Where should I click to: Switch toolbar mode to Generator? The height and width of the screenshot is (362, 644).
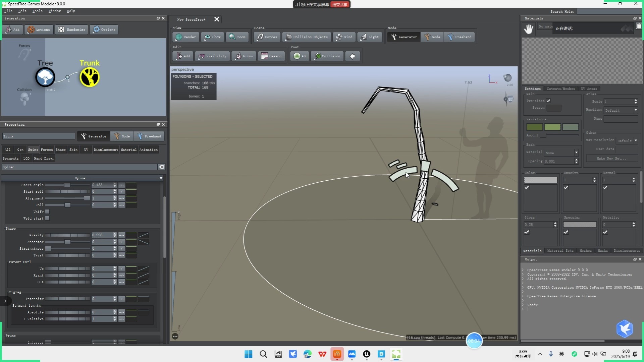404,37
